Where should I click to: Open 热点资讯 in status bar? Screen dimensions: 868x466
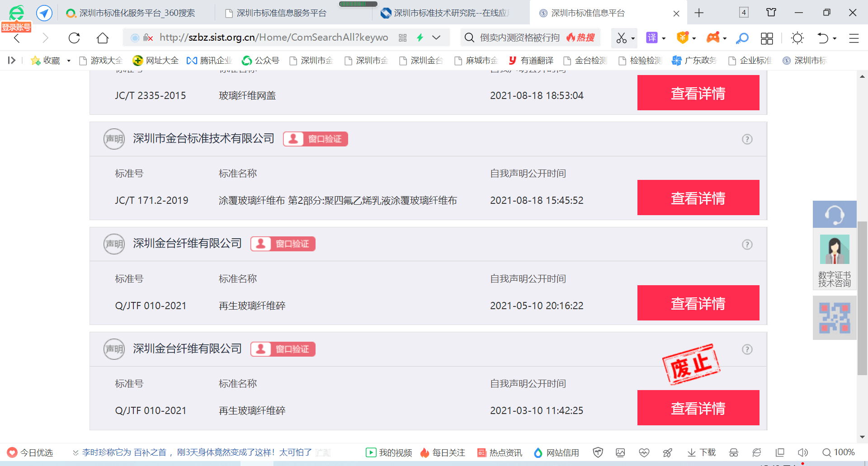point(500,452)
